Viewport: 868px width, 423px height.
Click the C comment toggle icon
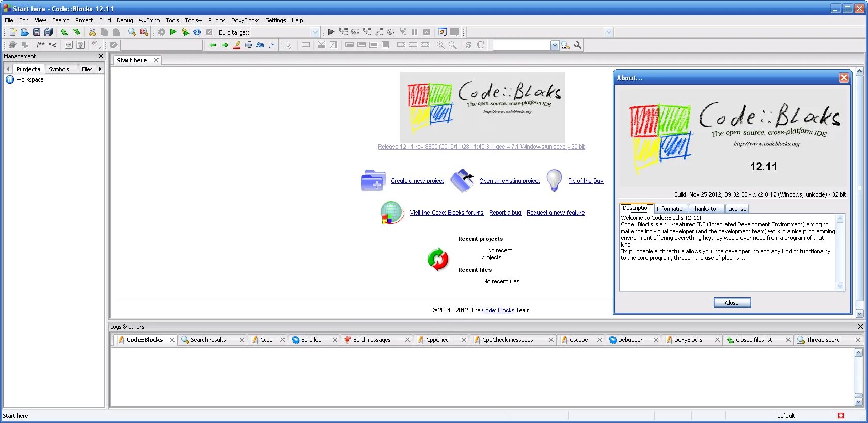[x=481, y=45]
